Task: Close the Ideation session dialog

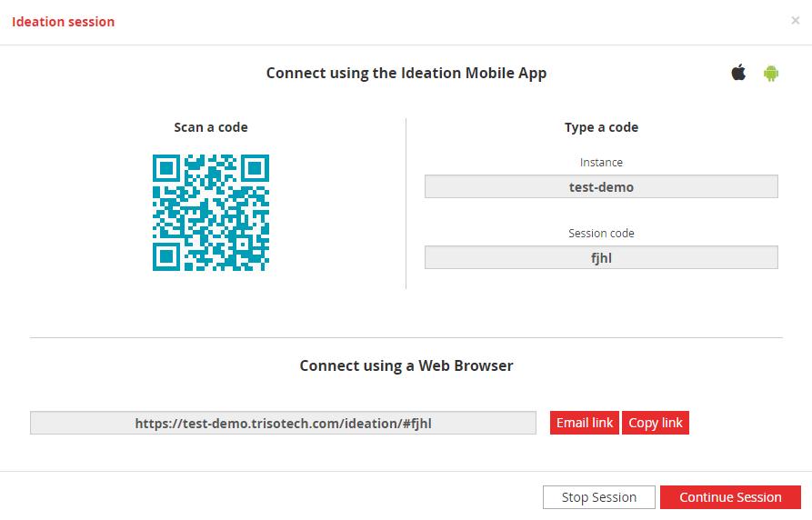Action: tap(796, 20)
